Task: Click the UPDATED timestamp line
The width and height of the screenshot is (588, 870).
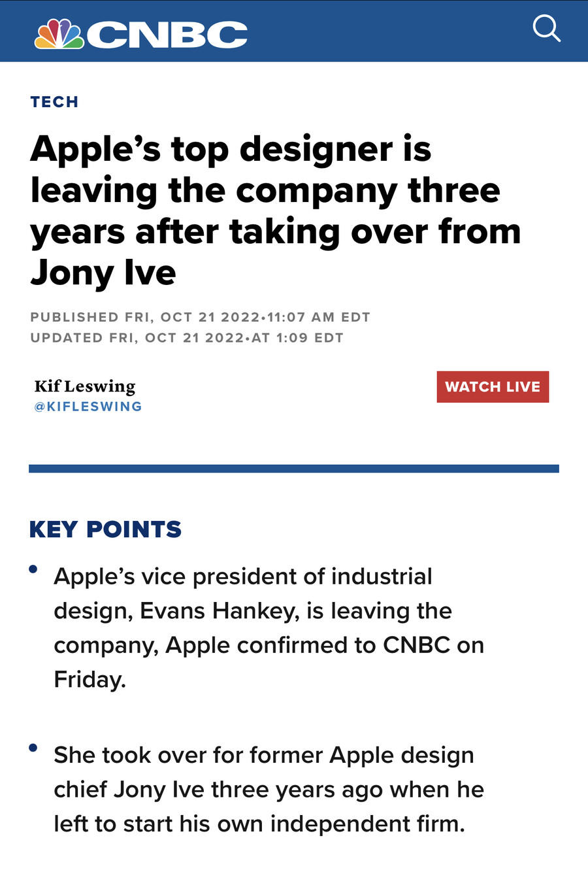Action: [187, 338]
